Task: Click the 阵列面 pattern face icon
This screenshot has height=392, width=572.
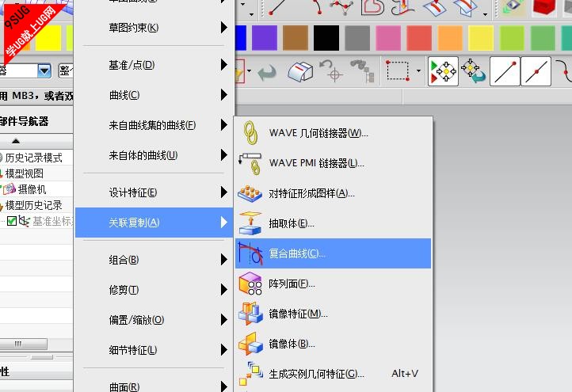Action: (x=250, y=284)
